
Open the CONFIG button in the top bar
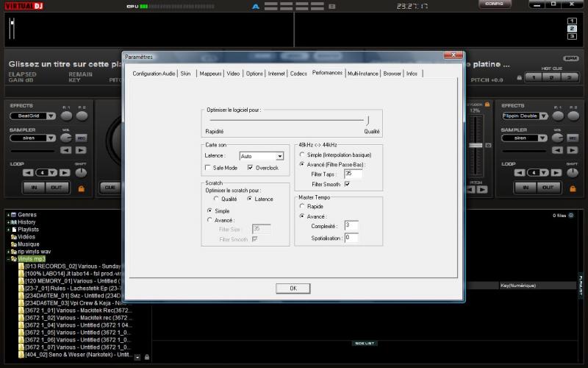(494, 4)
